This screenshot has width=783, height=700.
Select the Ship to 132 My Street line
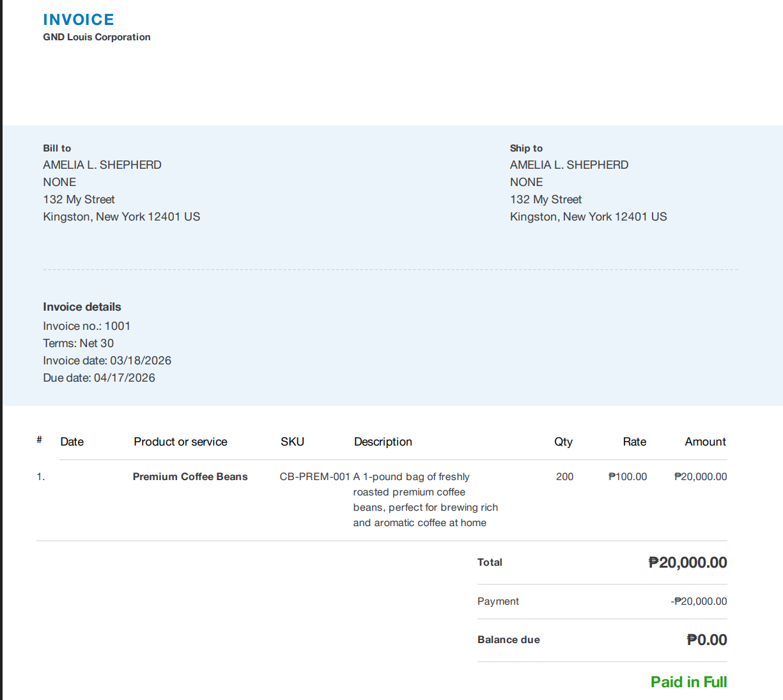click(545, 199)
